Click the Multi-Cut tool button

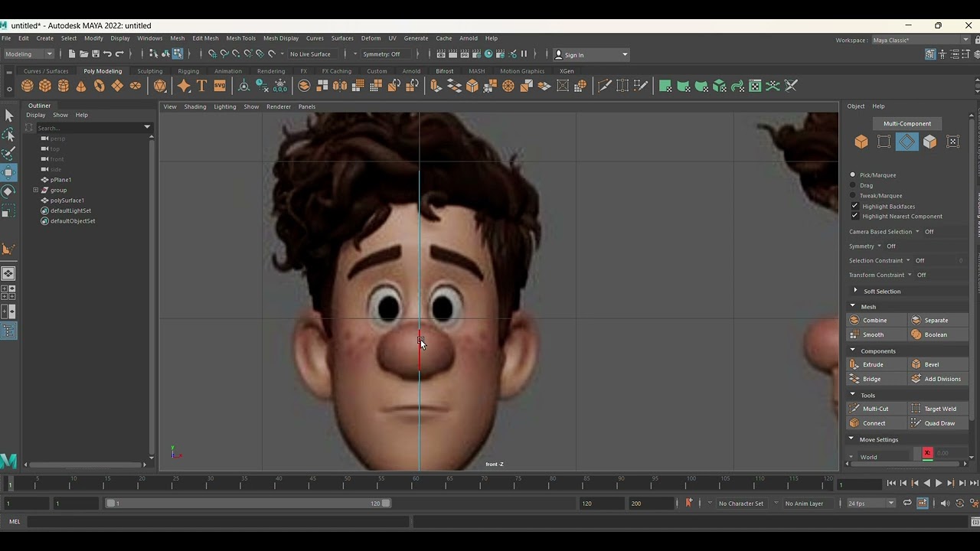coord(876,409)
